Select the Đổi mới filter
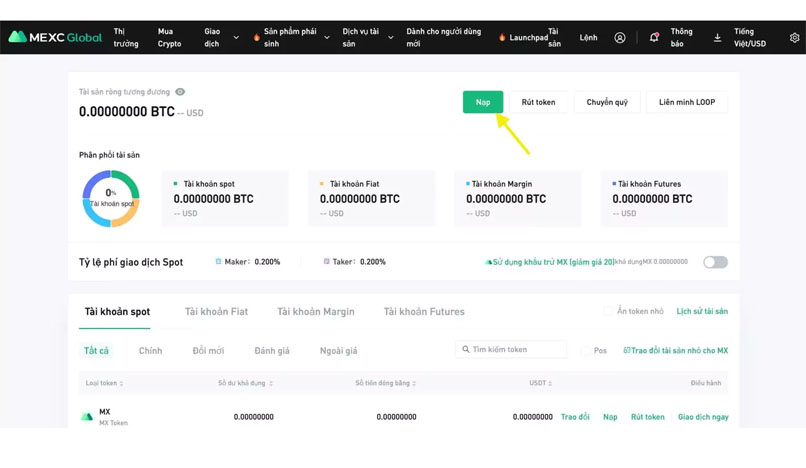This screenshot has height=468, width=806. (208, 351)
